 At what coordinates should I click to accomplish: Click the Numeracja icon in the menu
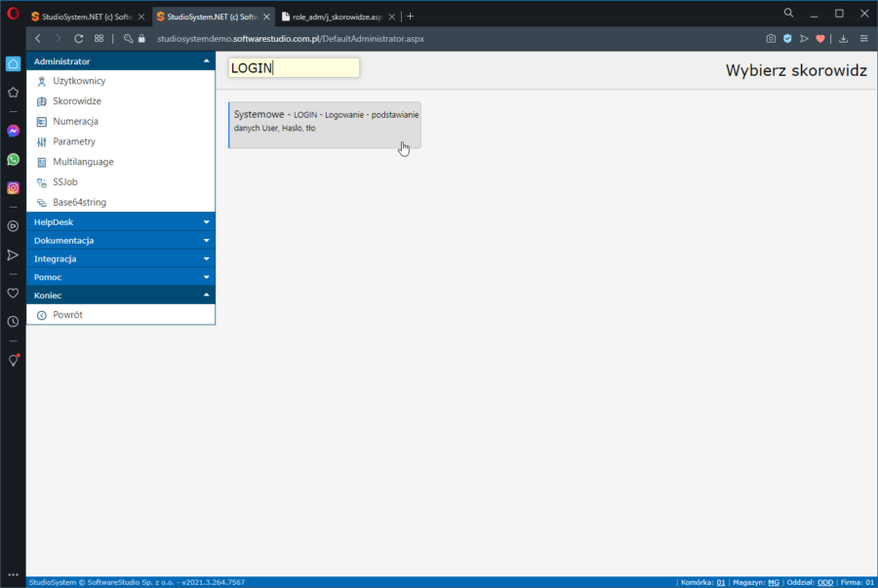[x=42, y=122]
